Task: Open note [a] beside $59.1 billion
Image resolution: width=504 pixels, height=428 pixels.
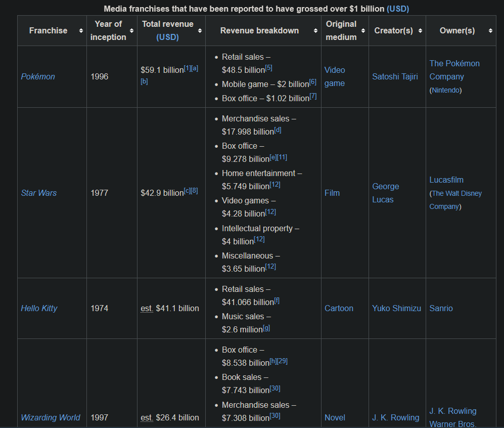Action: coord(195,68)
